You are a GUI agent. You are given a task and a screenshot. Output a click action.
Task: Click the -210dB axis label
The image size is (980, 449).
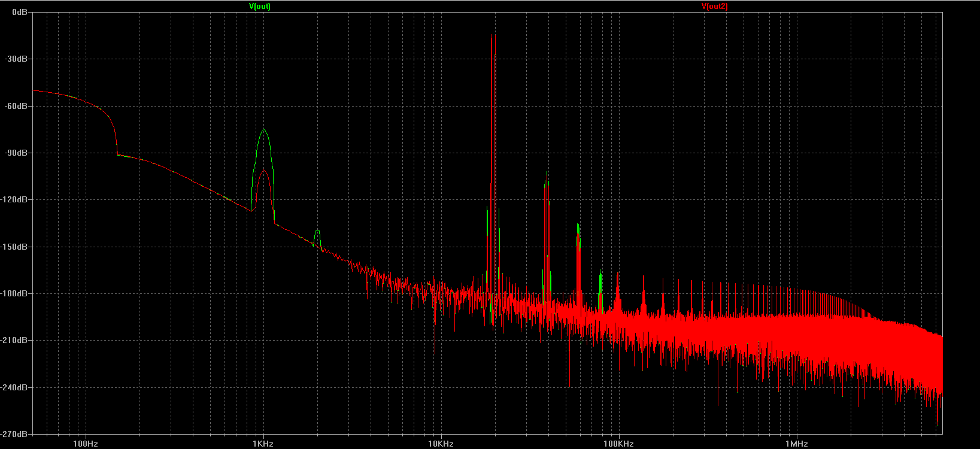pyautogui.click(x=15, y=340)
